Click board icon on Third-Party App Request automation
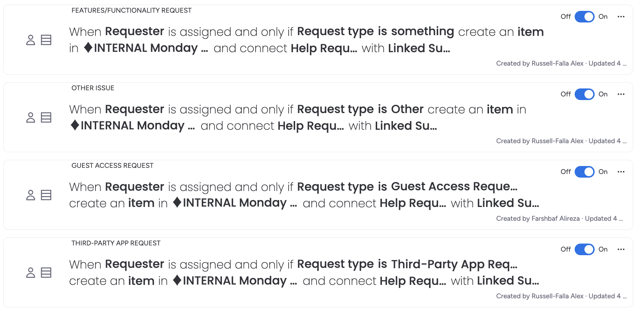 pyautogui.click(x=46, y=273)
